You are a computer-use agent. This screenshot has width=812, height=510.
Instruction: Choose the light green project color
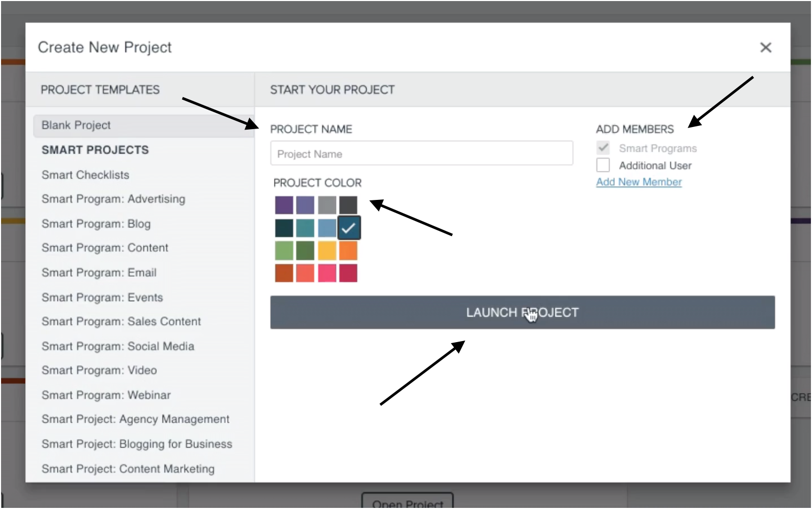click(x=284, y=251)
